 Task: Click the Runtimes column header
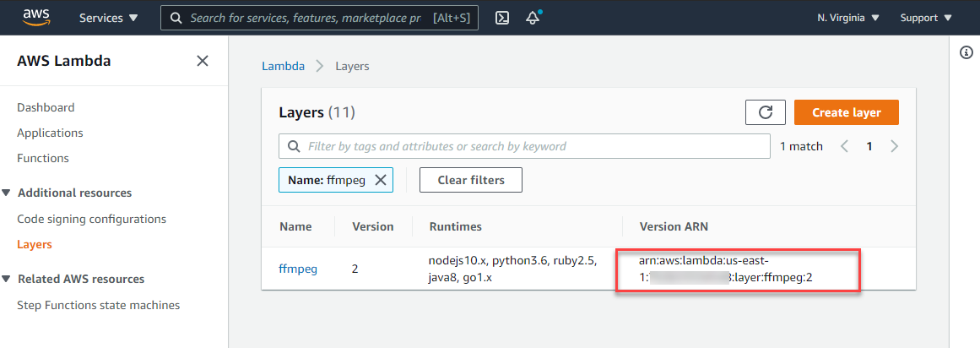(x=456, y=226)
